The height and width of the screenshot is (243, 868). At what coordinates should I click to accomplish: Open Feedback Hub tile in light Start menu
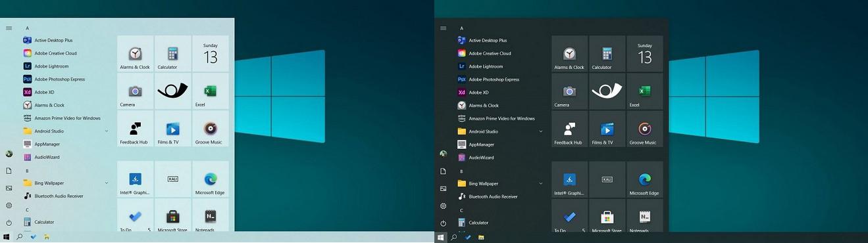(x=135, y=129)
